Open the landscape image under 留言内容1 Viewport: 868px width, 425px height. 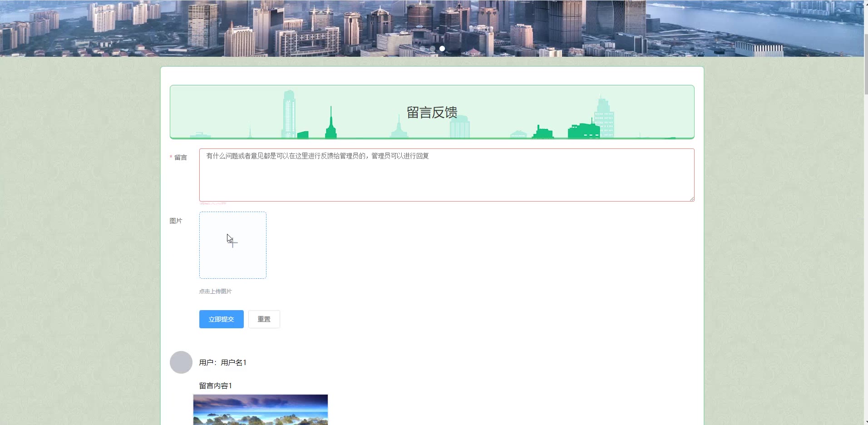pos(261,410)
